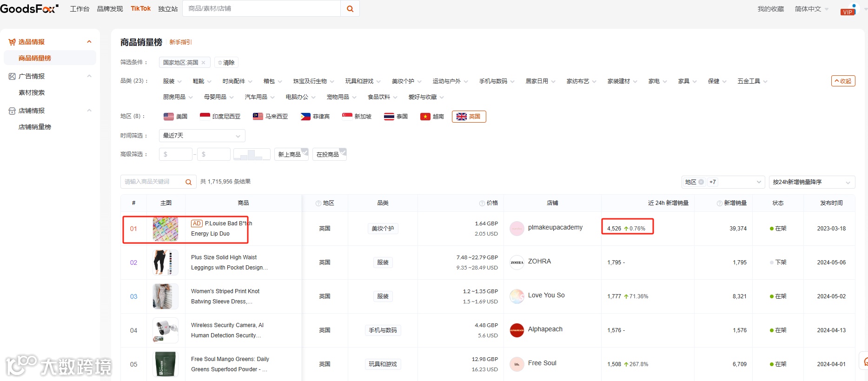Open the plmakeupacademy shop logo
The image size is (868, 381).
click(x=517, y=229)
